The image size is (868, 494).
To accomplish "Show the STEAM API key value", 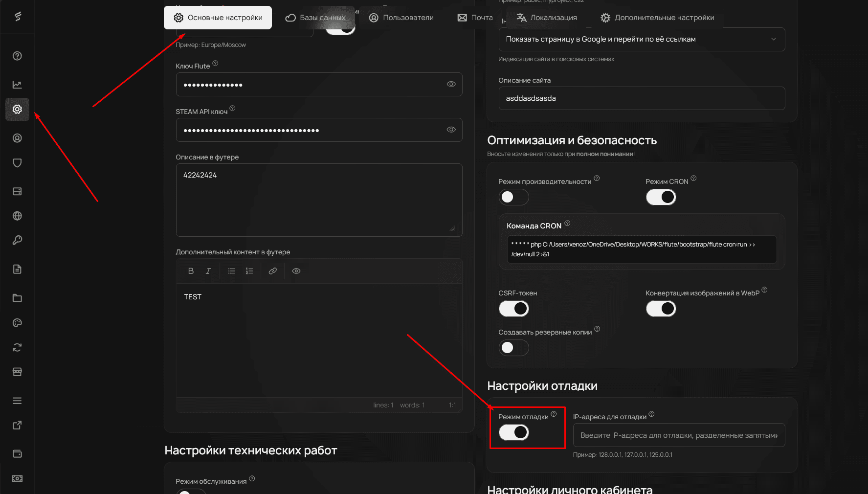I will pos(451,130).
